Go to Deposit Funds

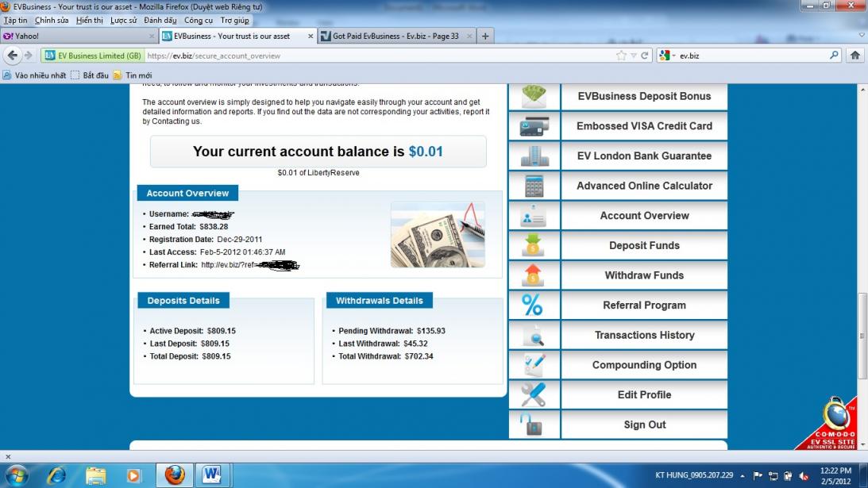click(644, 246)
